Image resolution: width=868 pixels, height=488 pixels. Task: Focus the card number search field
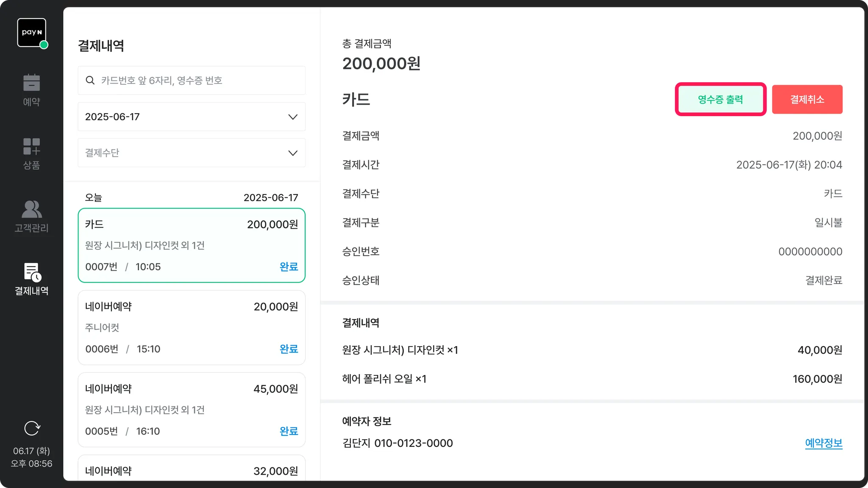pyautogui.click(x=199, y=80)
